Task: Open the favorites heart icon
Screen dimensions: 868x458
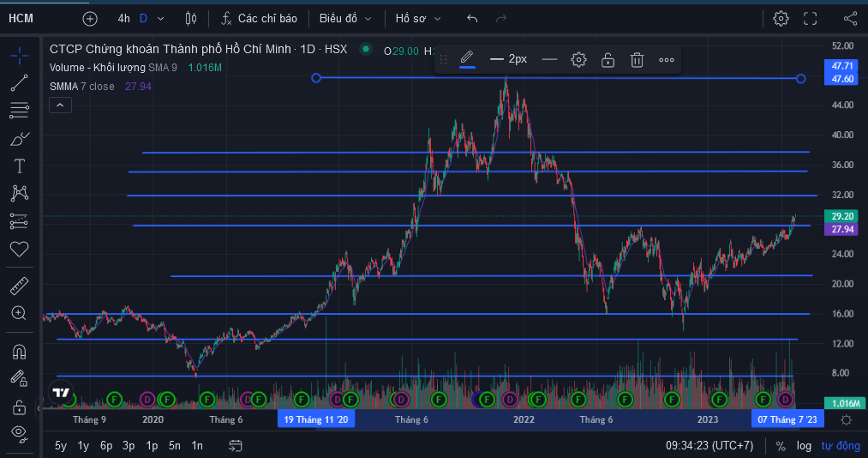Action: (x=20, y=250)
